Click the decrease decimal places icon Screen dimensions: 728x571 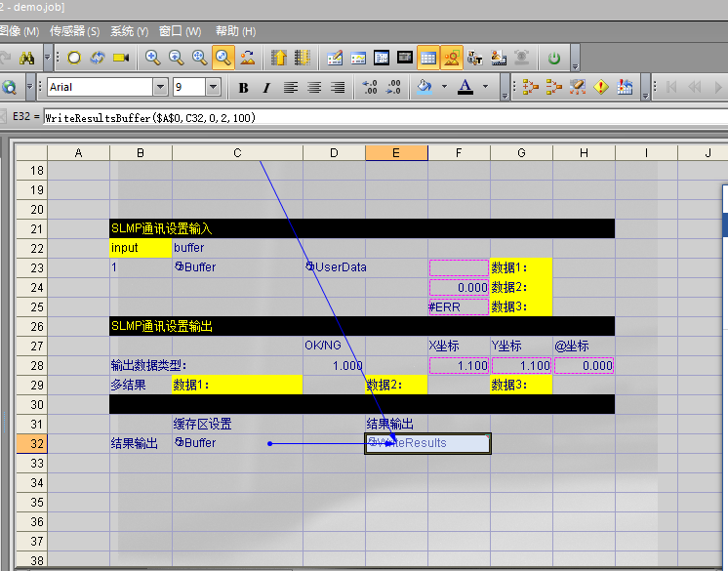370,87
